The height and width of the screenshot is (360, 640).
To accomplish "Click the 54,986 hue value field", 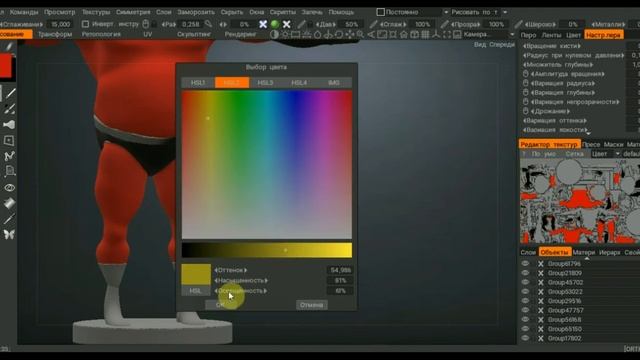I will click(340, 270).
